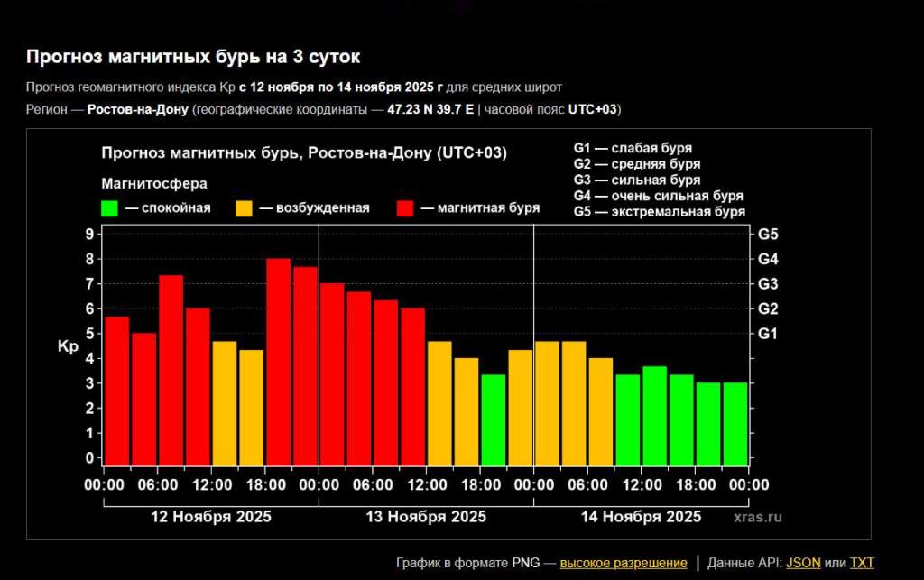
Task: Open the 'высокое разрешение' PNG link
Action: click(x=623, y=563)
